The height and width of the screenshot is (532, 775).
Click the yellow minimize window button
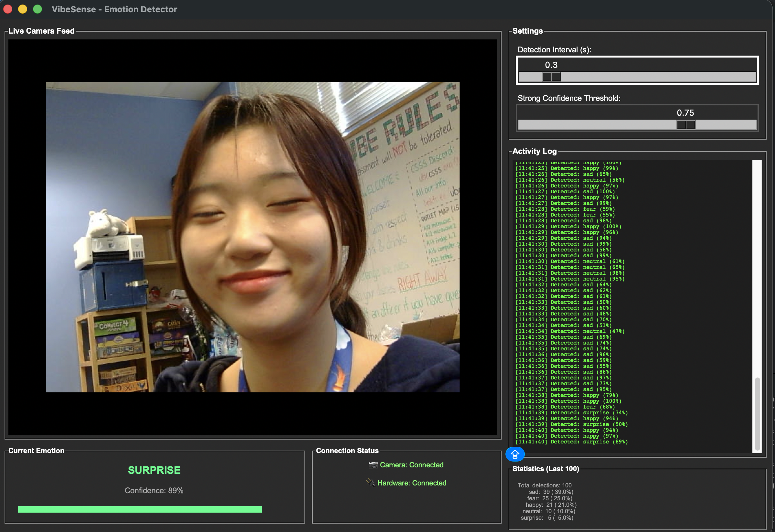(x=23, y=9)
